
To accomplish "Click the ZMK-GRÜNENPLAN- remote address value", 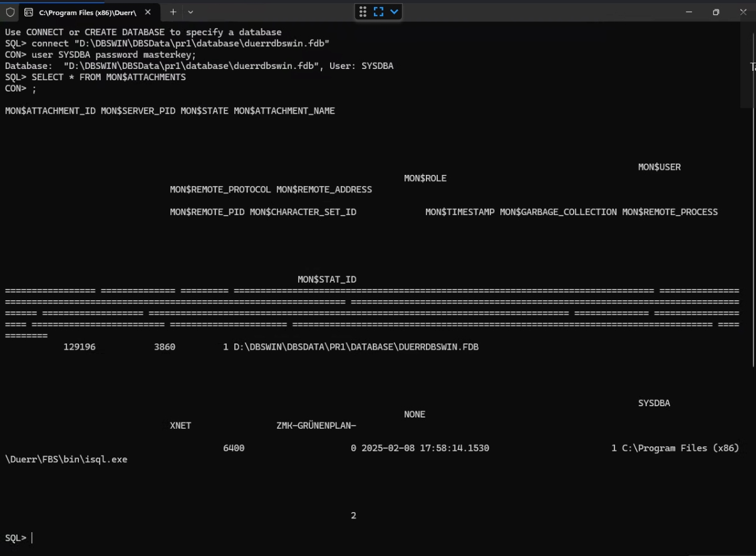I will 316,426.
